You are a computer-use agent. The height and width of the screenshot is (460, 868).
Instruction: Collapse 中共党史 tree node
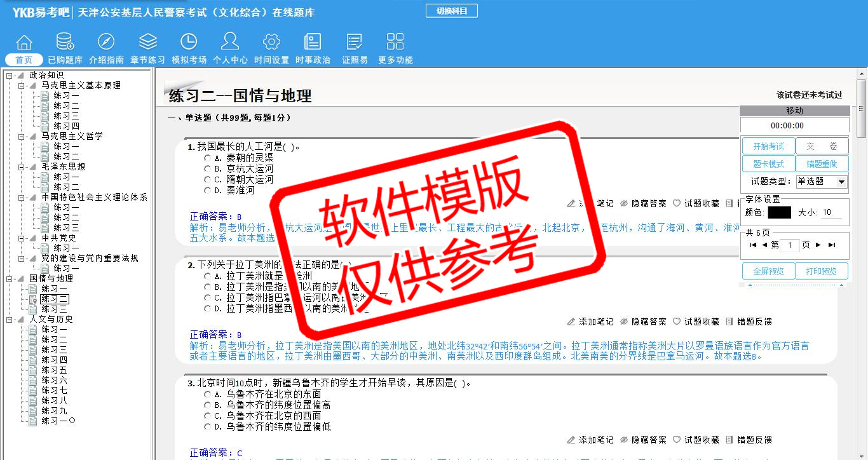pyautogui.click(x=21, y=238)
